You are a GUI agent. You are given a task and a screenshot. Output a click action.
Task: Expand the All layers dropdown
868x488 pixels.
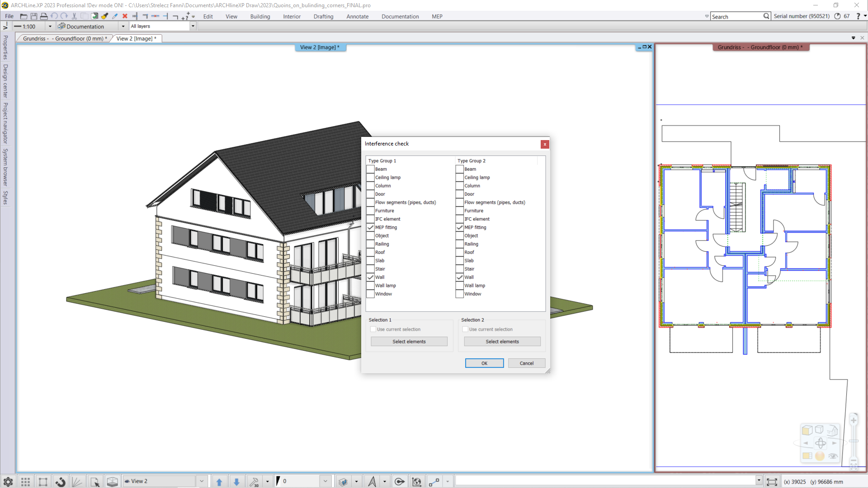click(x=193, y=26)
